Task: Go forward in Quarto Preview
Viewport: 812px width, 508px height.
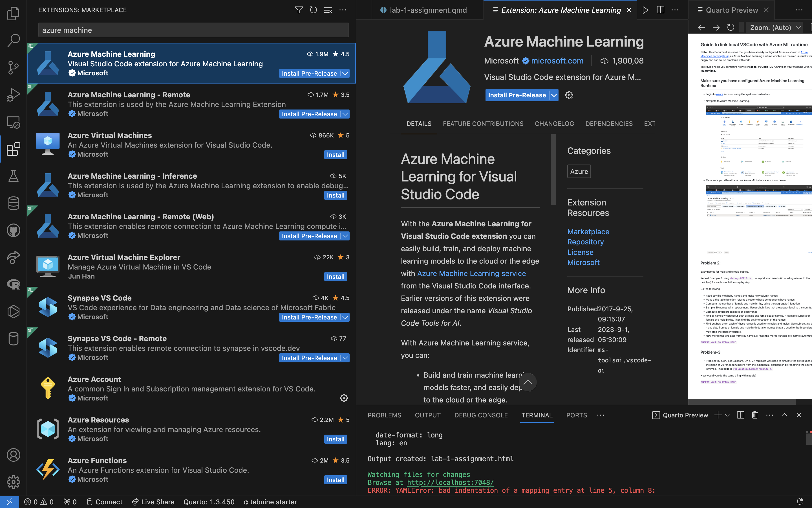Action: (716, 28)
